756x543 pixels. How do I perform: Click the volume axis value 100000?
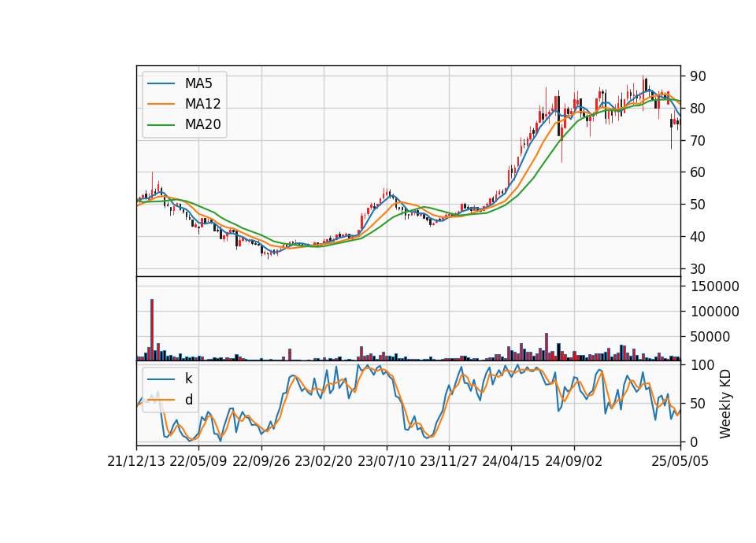tap(715, 312)
